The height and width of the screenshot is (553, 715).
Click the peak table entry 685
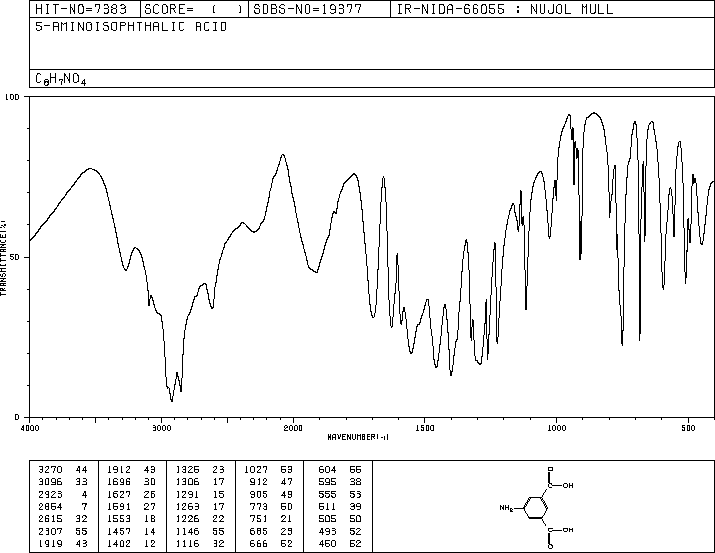(259, 531)
